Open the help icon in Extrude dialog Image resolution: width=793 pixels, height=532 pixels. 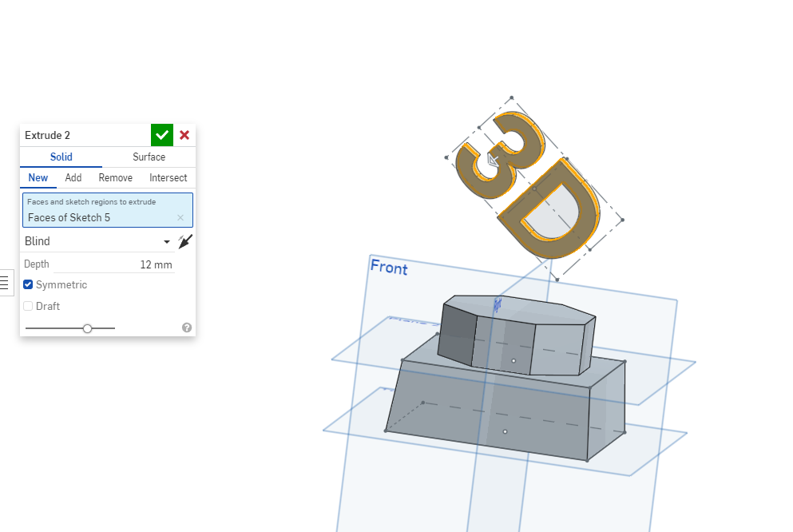point(187,328)
